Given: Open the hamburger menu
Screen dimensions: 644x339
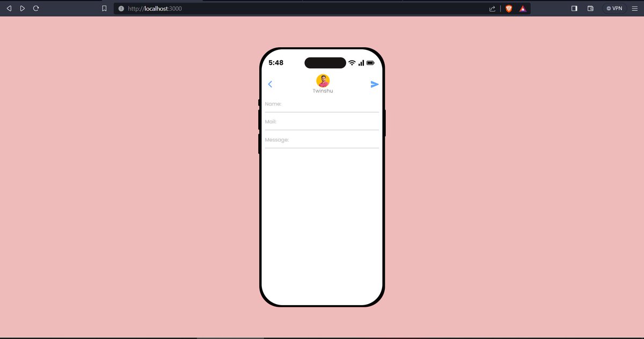Looking at the screenshot, I should 634,8.
